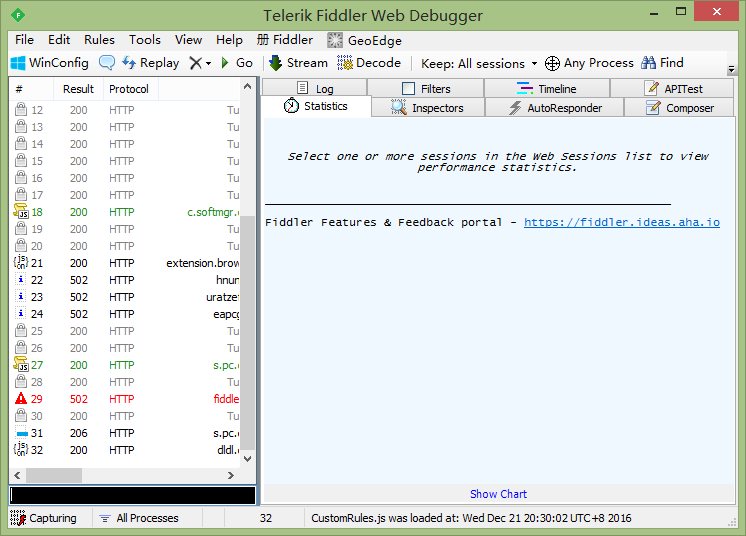Image resolution: width=746 pixels, height=536 pixels.
Task: Sort sessions by Protocol column
Action: pyautogui.click(x=129, y=89)
